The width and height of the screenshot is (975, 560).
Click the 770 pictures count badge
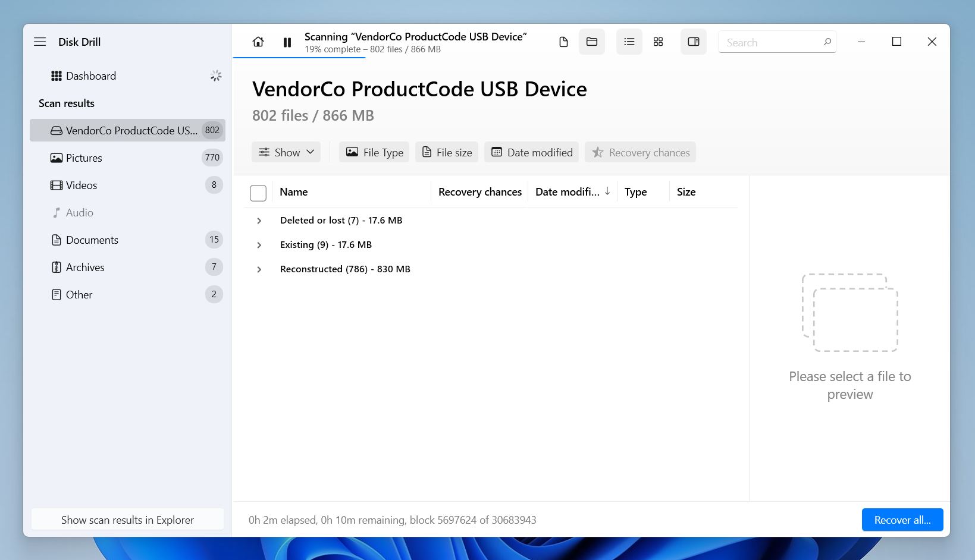[212, 158]
